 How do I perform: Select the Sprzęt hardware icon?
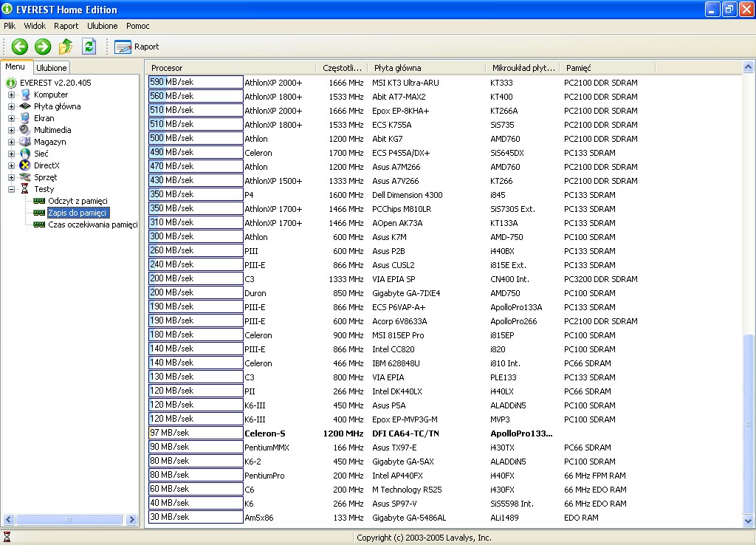pos(25,177)
